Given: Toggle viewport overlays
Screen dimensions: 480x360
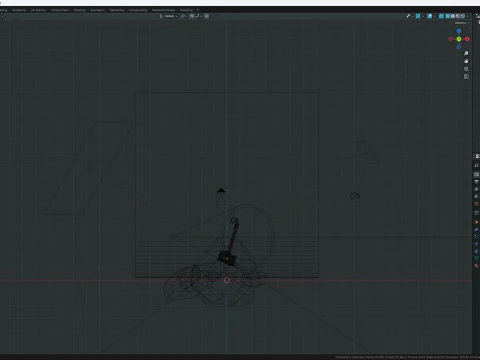Looking at the screenshot, I should point(429,16).
